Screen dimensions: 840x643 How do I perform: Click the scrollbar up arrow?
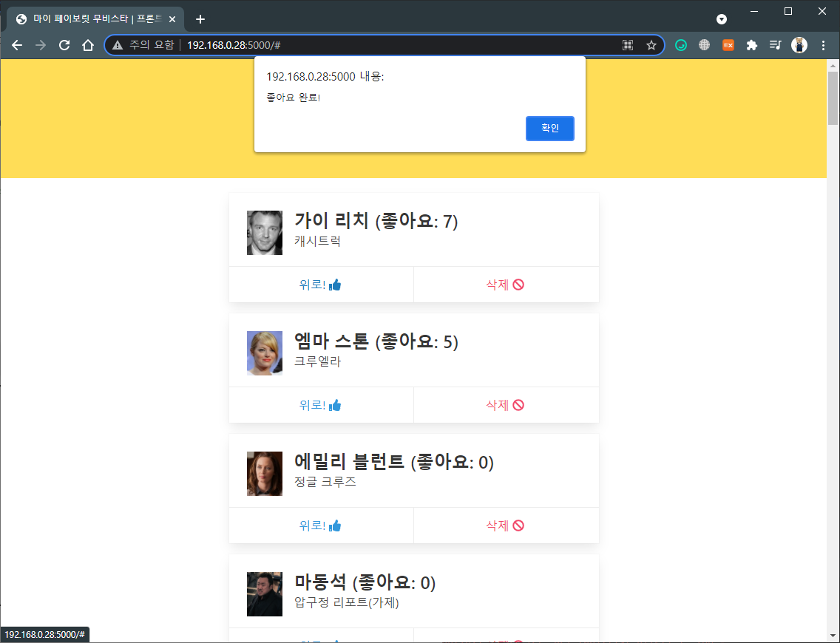pyautogui.click(x=833, y=65)
